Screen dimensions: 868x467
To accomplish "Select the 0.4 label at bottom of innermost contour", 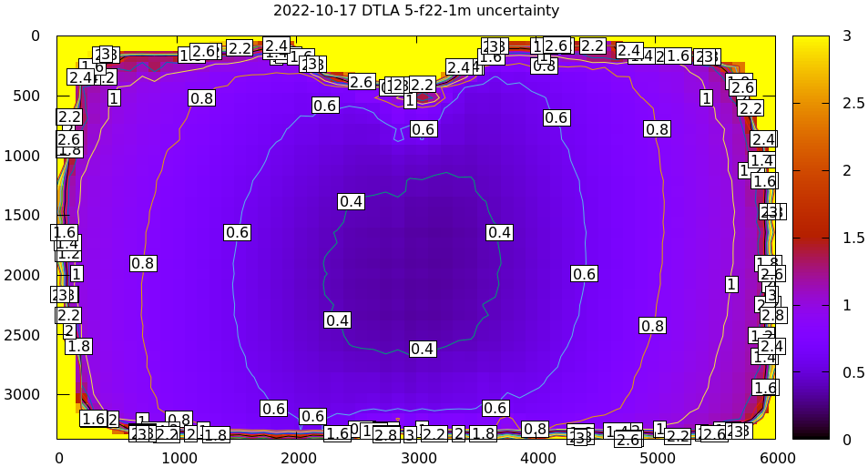I will point(422,349).
